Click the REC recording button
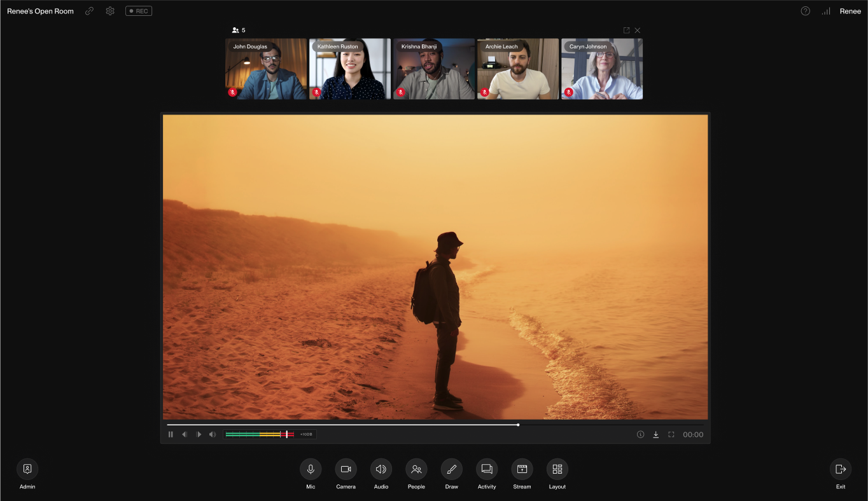Screen dimensions: 868x501 click(139, 11)
